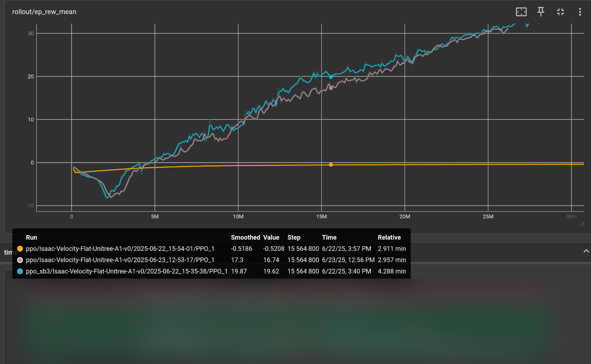Click the Run column header
591x364 pixels.
click(x=31, y=238)
